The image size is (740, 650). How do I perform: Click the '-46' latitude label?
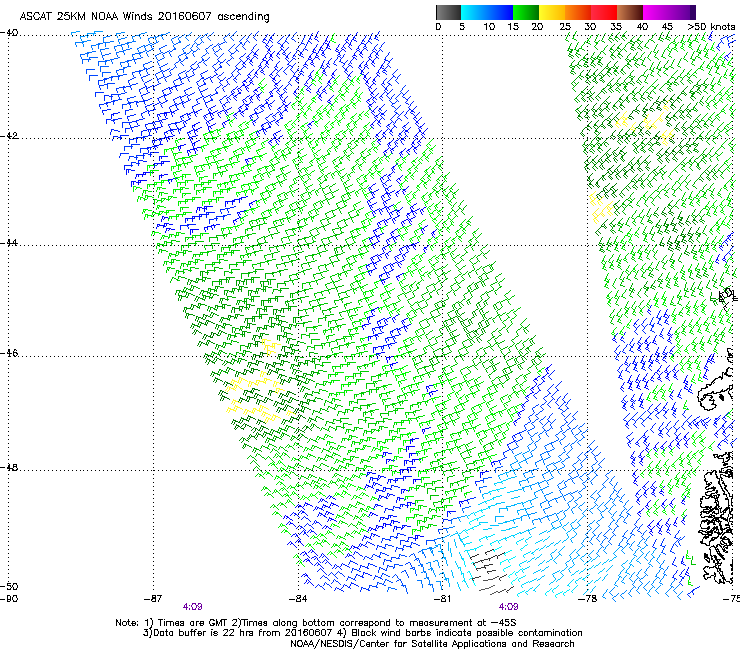[x=9, y=353]
